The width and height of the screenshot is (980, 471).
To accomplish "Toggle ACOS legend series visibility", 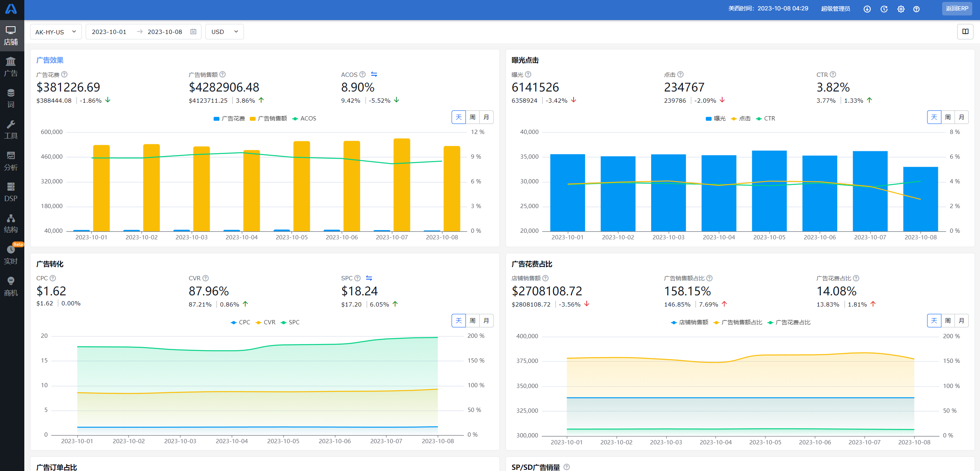I will pos(304,119).
